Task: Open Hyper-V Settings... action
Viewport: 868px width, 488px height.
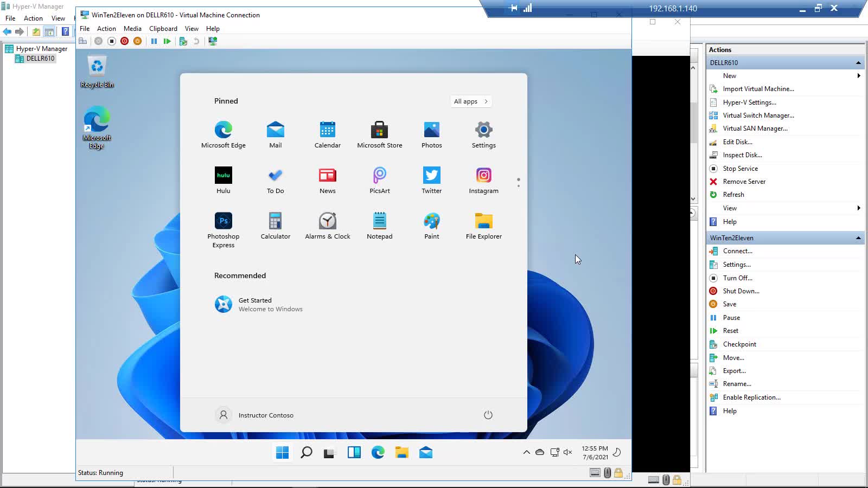Action: [x=749, y=102]
